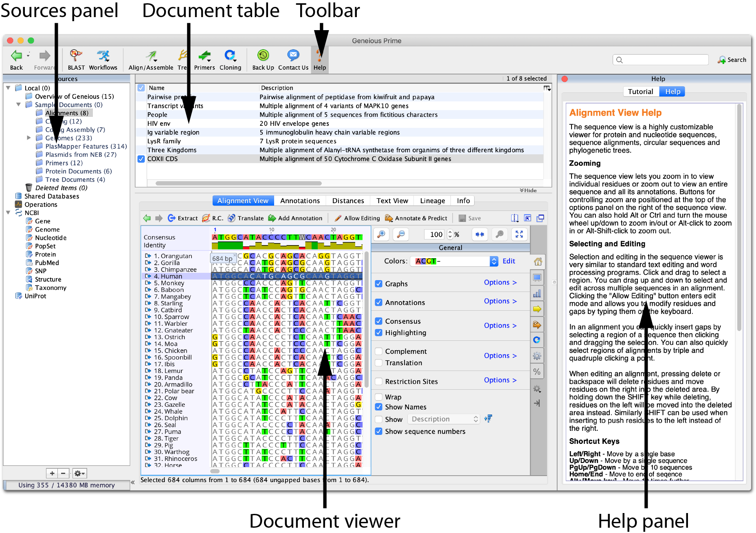
Task: Uncheck the Graphs checkbox
Action: (x=379, y=284)
